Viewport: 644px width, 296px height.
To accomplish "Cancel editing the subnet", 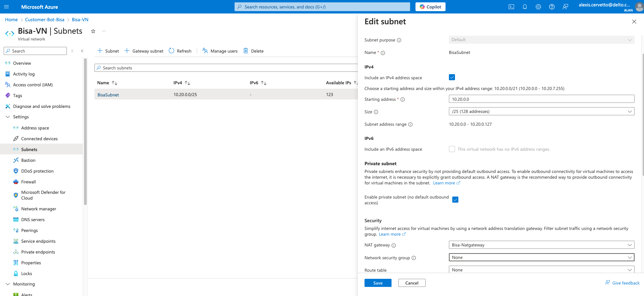I will click(412, 283).
